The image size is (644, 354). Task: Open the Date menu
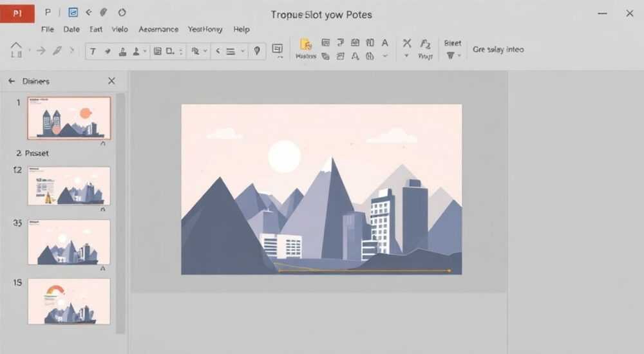tap(71, 29)
